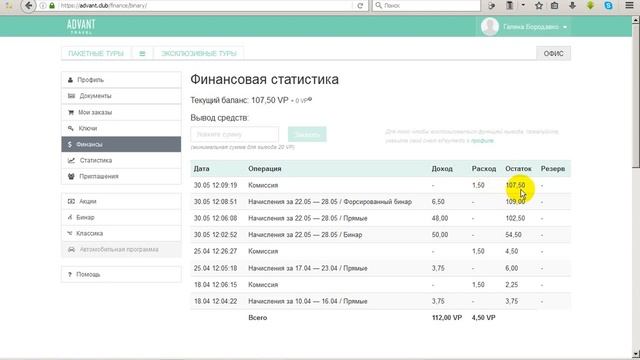
Task: Follow the профиле link
Action: (x=482, y=140)
